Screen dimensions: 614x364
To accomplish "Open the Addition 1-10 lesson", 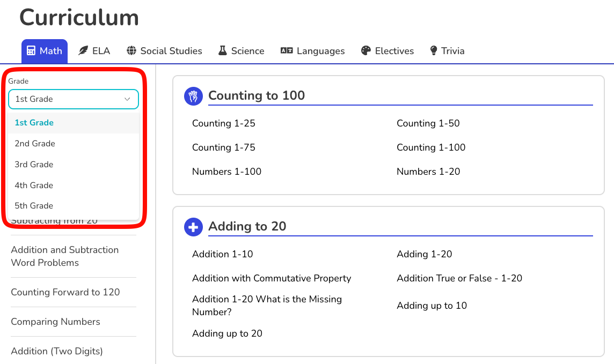I will click(x=222, y=254).
